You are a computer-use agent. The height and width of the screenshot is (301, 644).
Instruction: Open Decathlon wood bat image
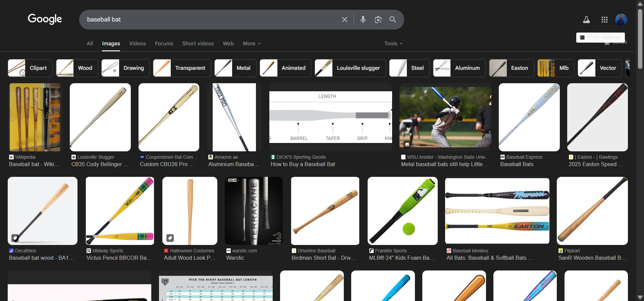click(x=43, y=211)
